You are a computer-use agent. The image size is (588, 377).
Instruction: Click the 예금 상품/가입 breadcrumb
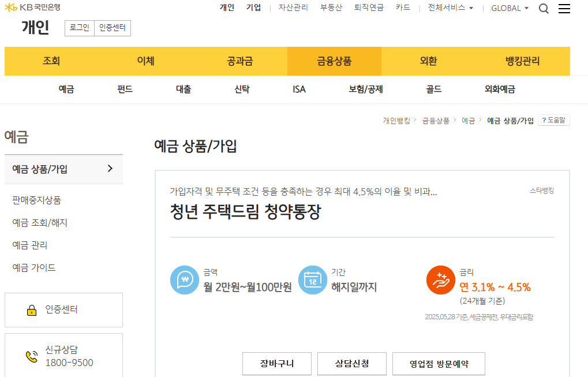[x=510, y=121]
